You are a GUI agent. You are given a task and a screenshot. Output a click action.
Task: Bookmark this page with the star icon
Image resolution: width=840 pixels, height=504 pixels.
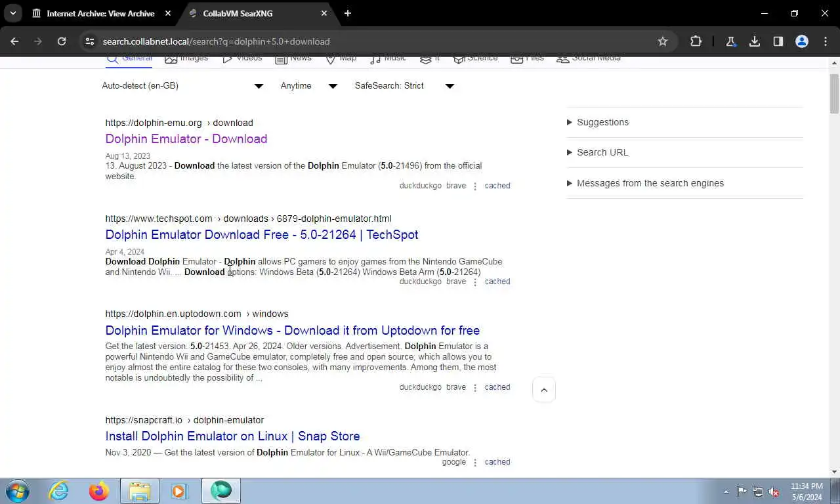tap(663, 41)
